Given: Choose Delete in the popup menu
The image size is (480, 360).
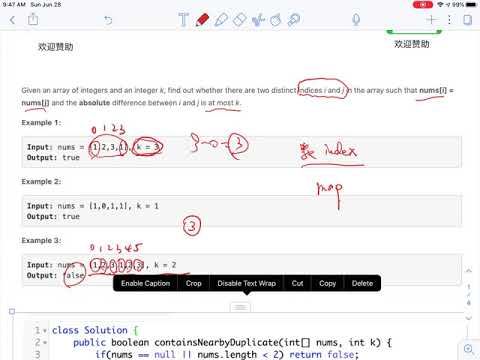Looking at the screenshot, I should click(362, 283).
